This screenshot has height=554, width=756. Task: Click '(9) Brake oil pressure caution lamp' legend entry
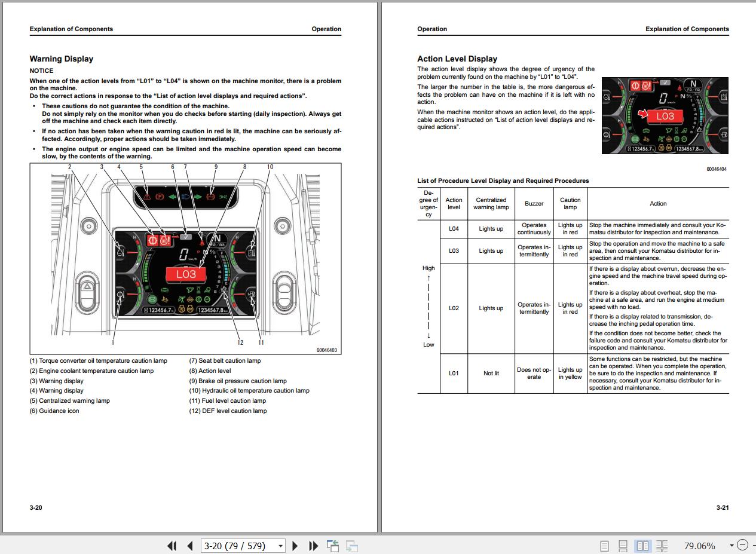[238, 381]
